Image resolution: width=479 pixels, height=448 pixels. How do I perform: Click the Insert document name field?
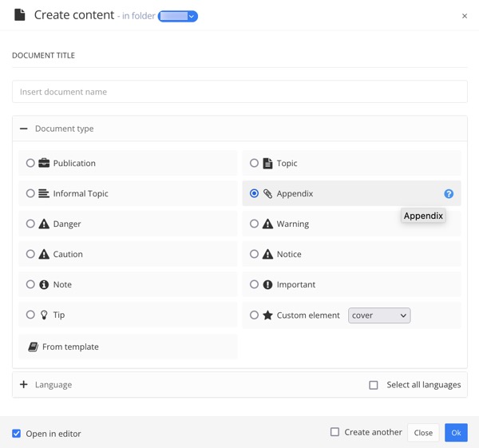pos(239,92)
